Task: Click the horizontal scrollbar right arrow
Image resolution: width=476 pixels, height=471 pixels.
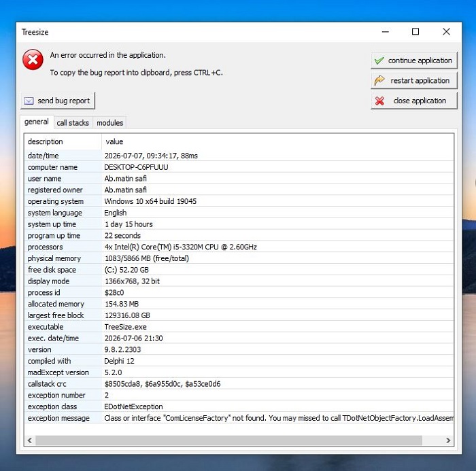Action: [448, 440]
